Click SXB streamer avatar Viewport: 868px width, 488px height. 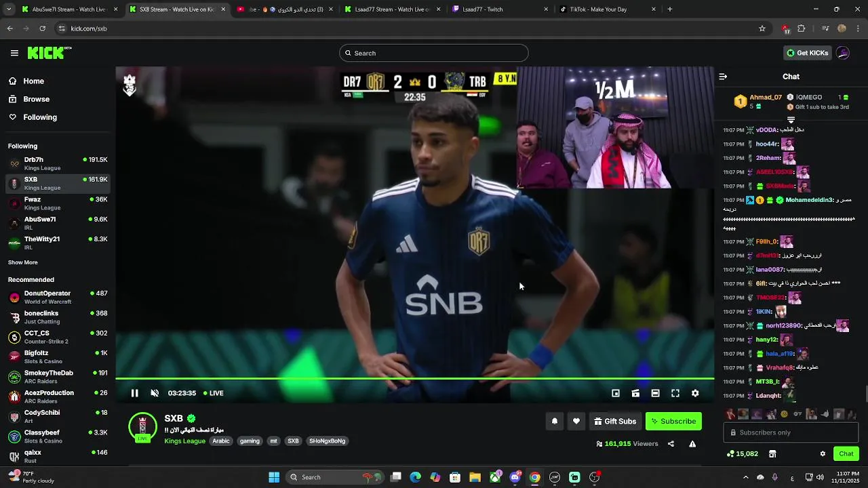(x=142, y=427)
